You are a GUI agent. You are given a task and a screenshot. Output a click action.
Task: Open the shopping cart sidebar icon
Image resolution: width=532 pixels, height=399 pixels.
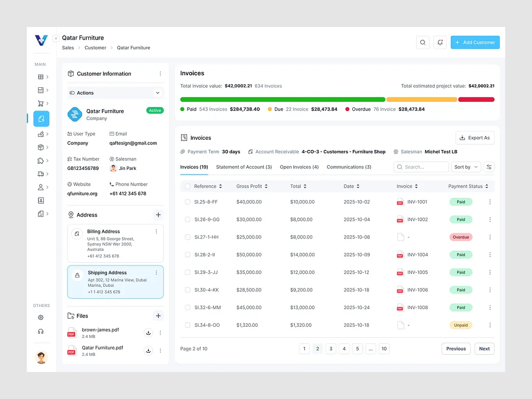click(41, 103)
